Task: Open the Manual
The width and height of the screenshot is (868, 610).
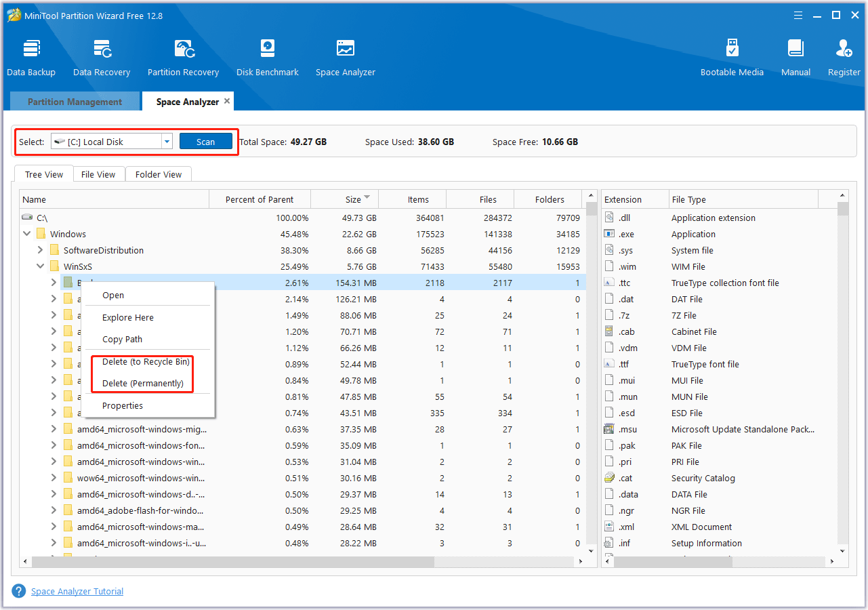Action: (x=795, y=56)
